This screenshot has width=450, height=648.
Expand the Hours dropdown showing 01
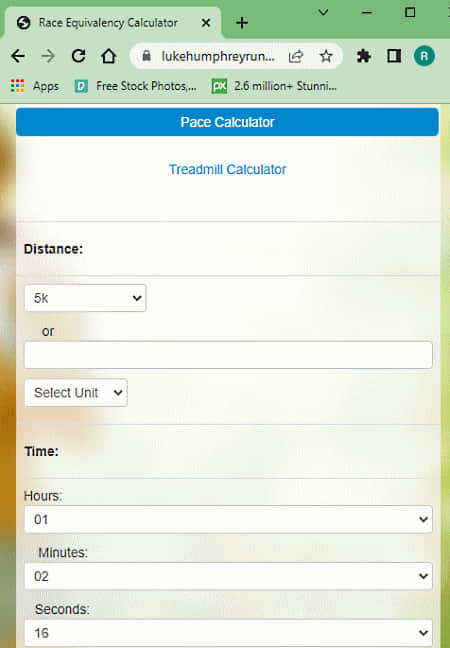228,519
